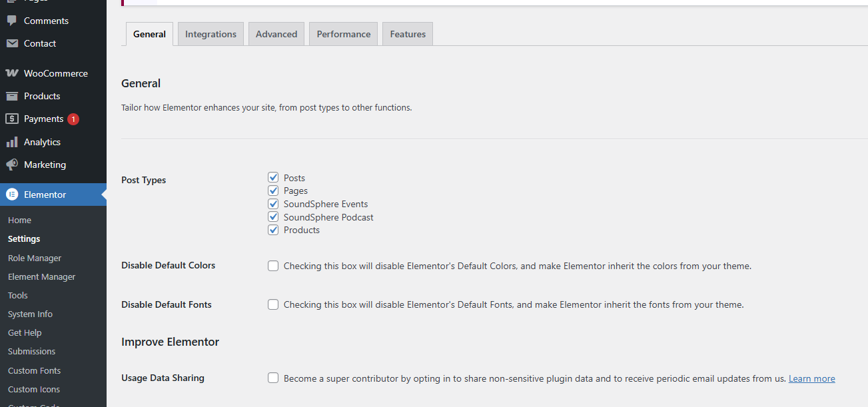Open Comments in the sidebar

tap(53, 21)
